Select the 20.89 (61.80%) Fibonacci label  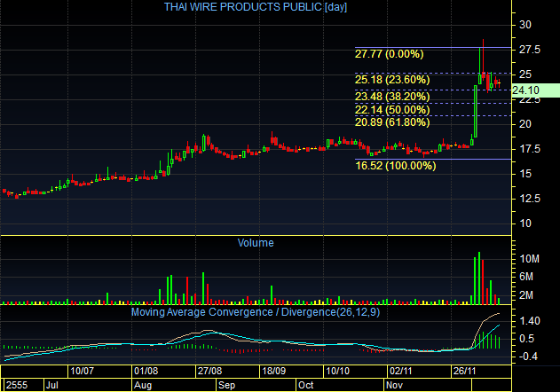tap(392, 122)
